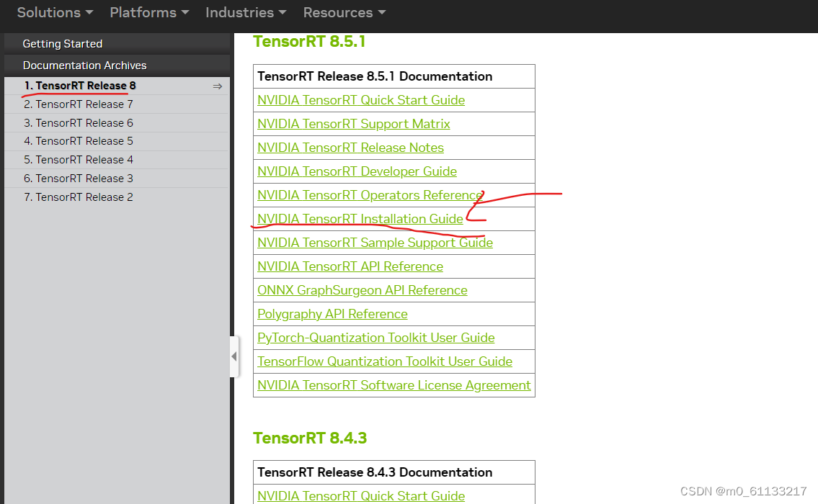818x504 pixels.
Task: Select Documentation Archives in the sidebar
Action: 117,66
